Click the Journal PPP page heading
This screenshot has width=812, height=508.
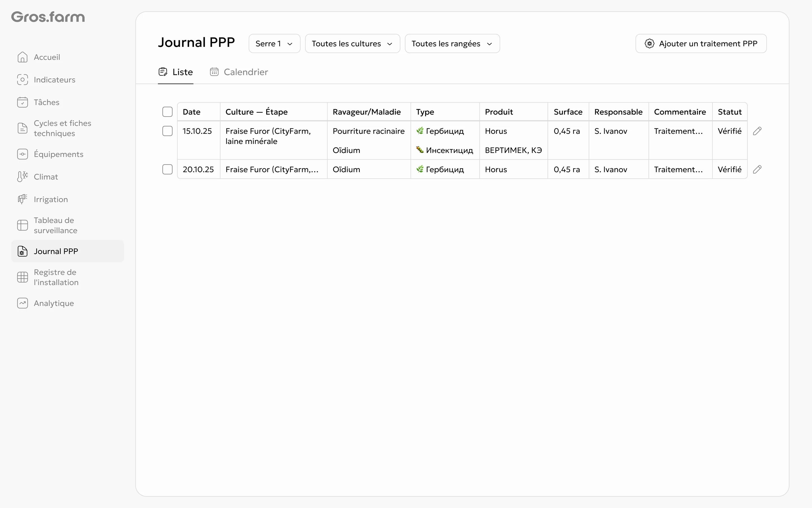(196, 42)
